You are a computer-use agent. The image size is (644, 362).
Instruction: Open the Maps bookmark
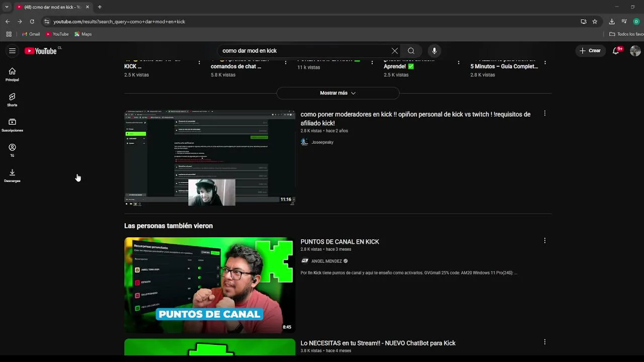(x=83, y=34)
